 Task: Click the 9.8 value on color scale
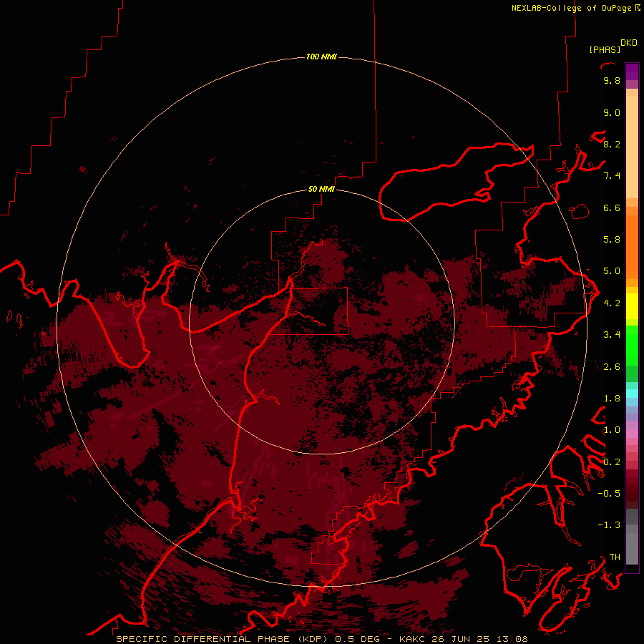[612, 80]
